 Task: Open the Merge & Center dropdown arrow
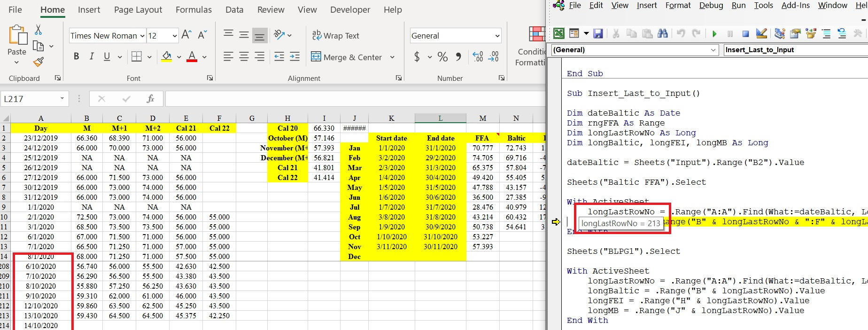(x=392, y=57)
